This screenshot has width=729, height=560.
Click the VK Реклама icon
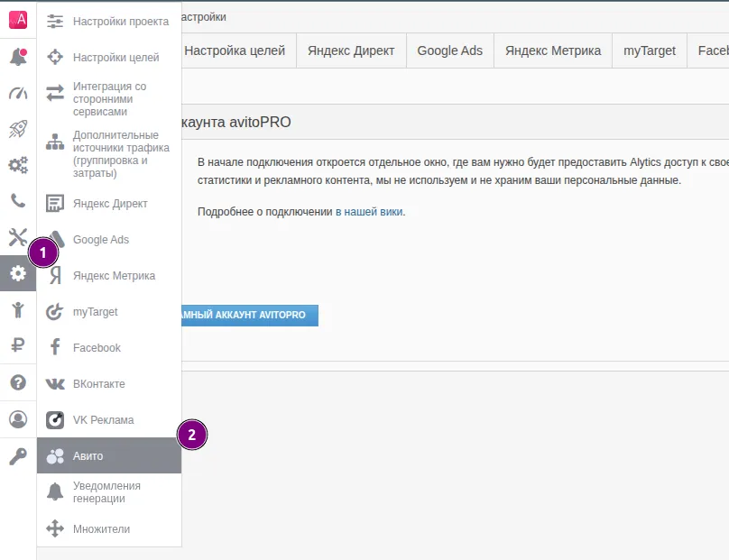55,420
